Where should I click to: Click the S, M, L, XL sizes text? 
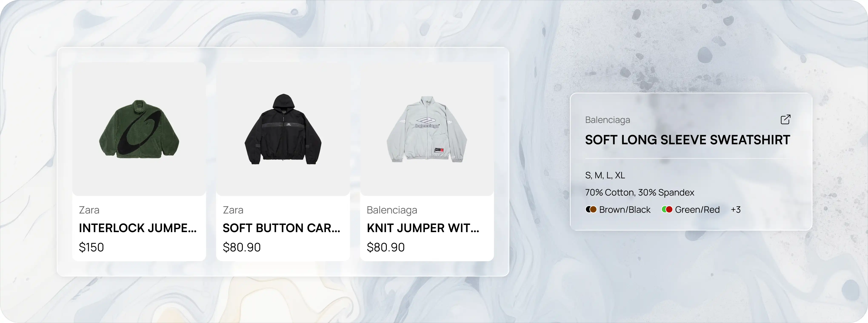pyautogui.click(x=605, y=175)
